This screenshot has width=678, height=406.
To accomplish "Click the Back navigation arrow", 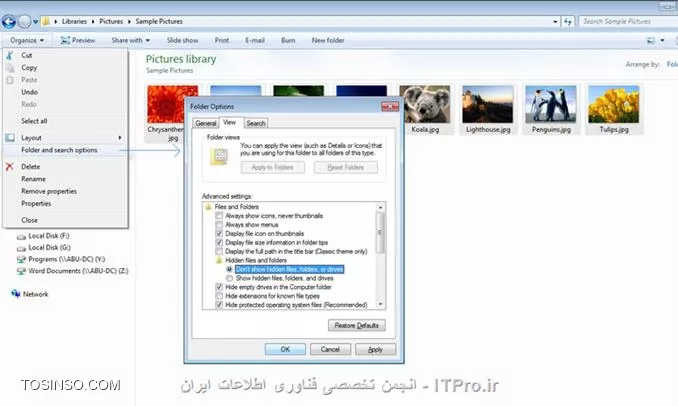I will click(x=9, y=21).
